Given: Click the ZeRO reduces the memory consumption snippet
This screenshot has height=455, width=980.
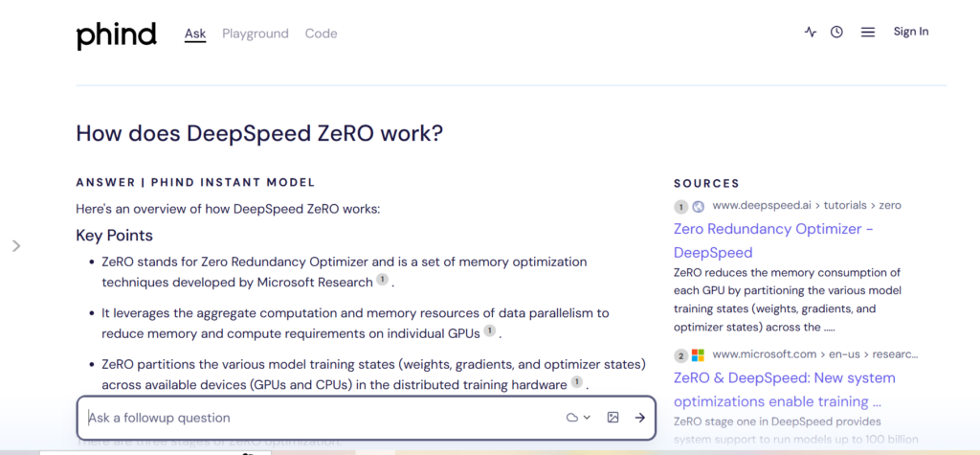Looking at the screenshot, I should click(788, 300).
